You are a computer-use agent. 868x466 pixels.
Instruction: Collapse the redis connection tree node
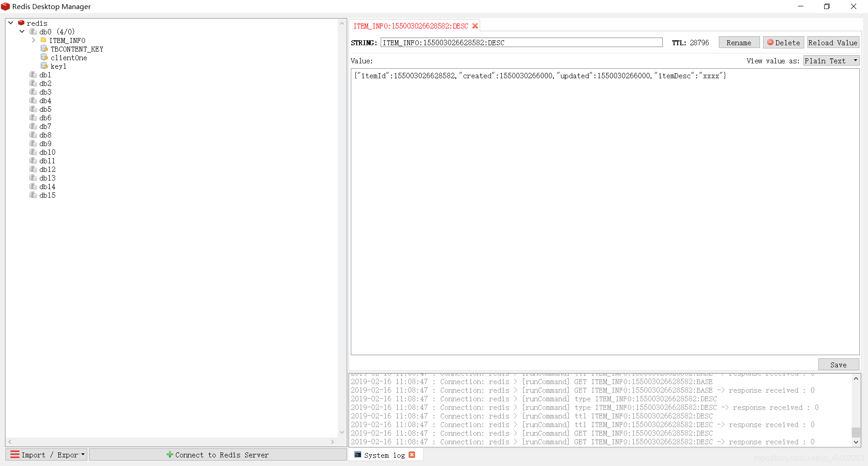coord(10,23)
